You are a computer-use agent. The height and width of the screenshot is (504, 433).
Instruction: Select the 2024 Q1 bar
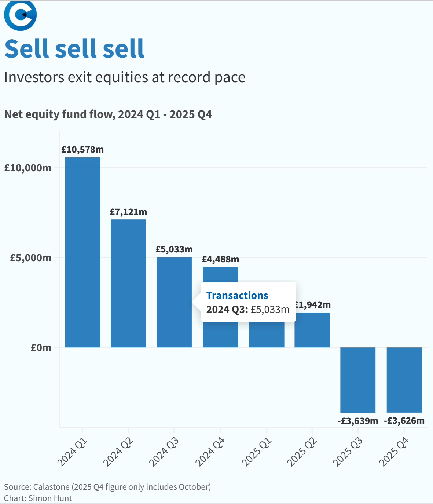(82, 252)
